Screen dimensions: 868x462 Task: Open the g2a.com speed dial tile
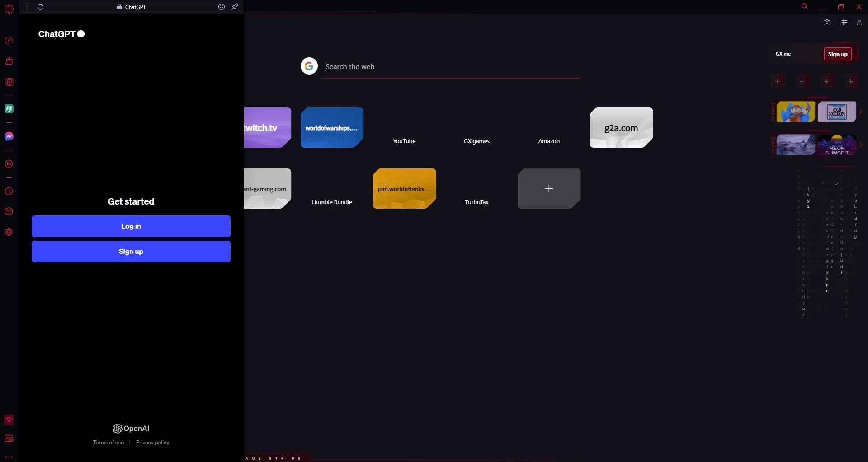point(621,127)
